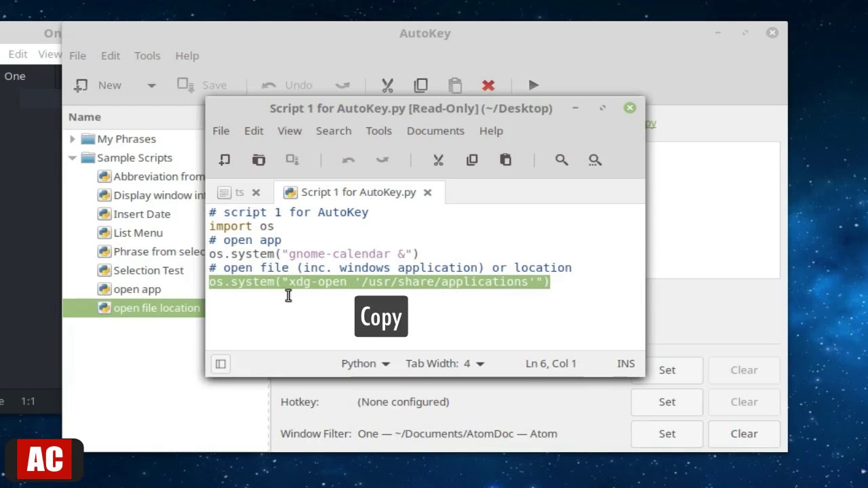The width and height of the screenshot is (868, 488).
Task: Click the paste icon in the editor toolbar
Action: pos(506,160)
